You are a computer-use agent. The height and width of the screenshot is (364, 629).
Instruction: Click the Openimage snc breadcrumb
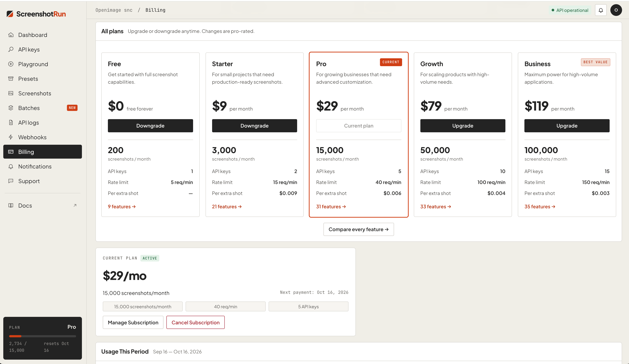coord(114,10)
